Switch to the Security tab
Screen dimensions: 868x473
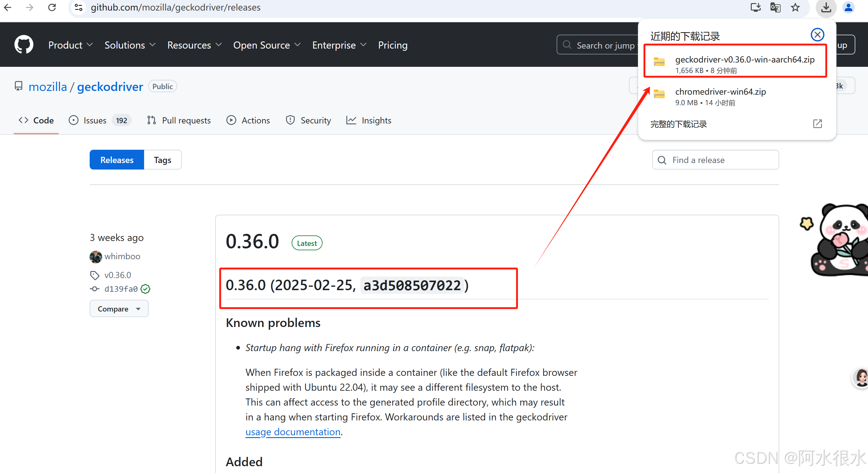(308, 120)
